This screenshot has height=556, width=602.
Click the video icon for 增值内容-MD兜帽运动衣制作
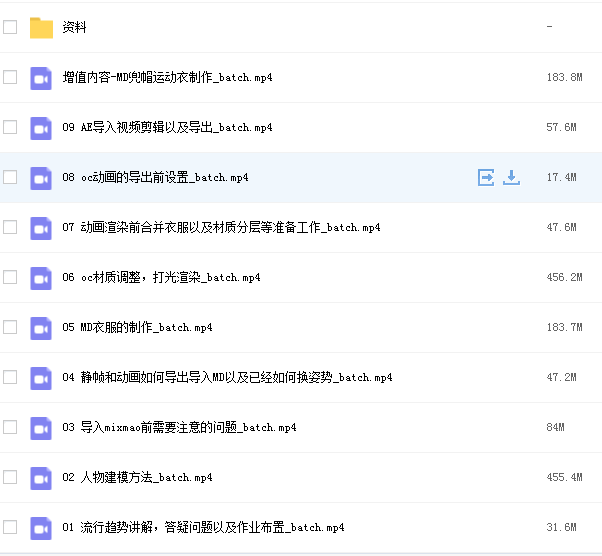click(41, 77)
